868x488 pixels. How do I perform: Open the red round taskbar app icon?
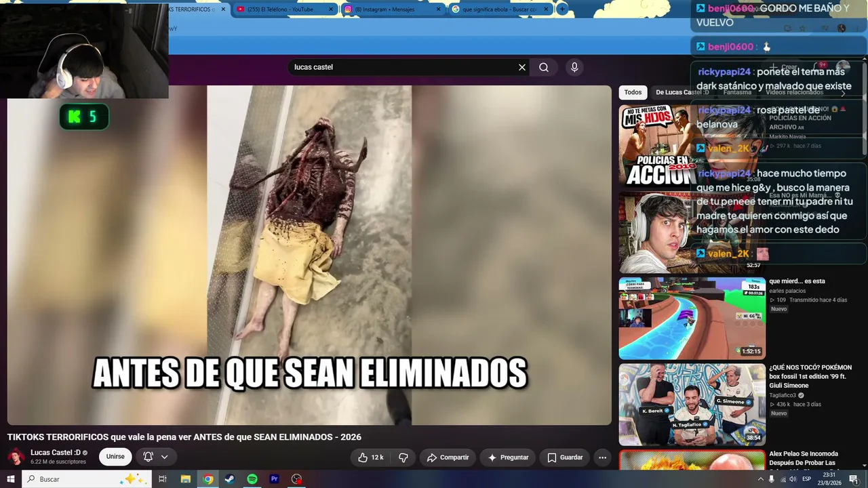pos(296,479)
